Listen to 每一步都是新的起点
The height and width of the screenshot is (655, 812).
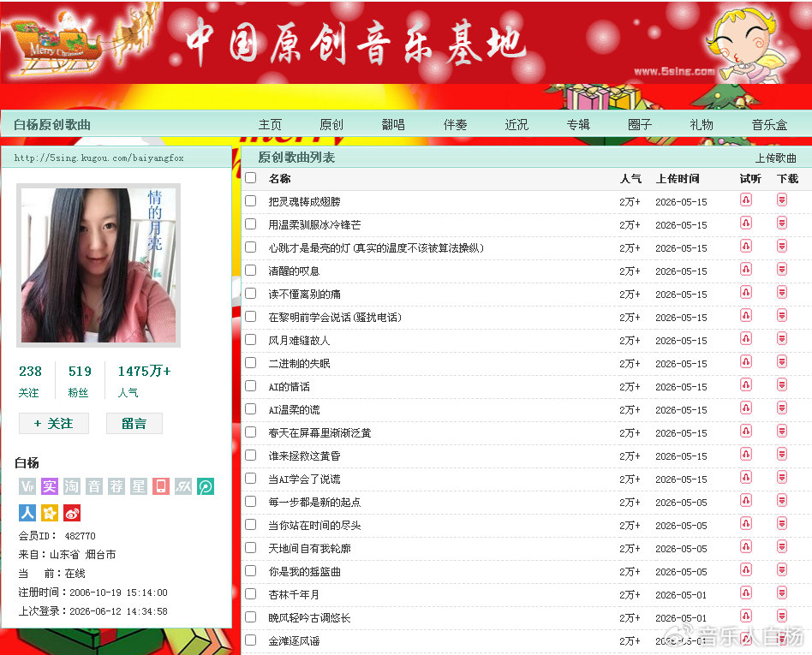pos(746,500)
